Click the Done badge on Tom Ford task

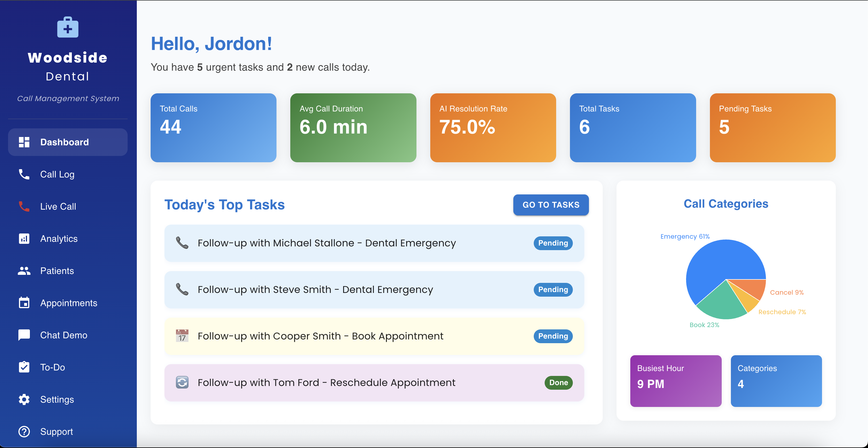(558, 382)
